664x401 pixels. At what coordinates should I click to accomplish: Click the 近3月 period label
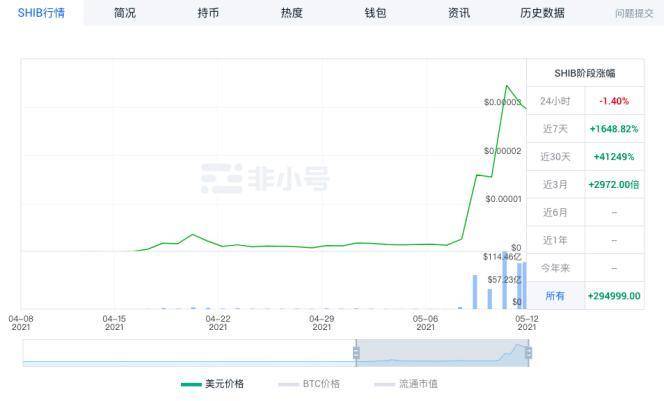(x=555, y=185)
